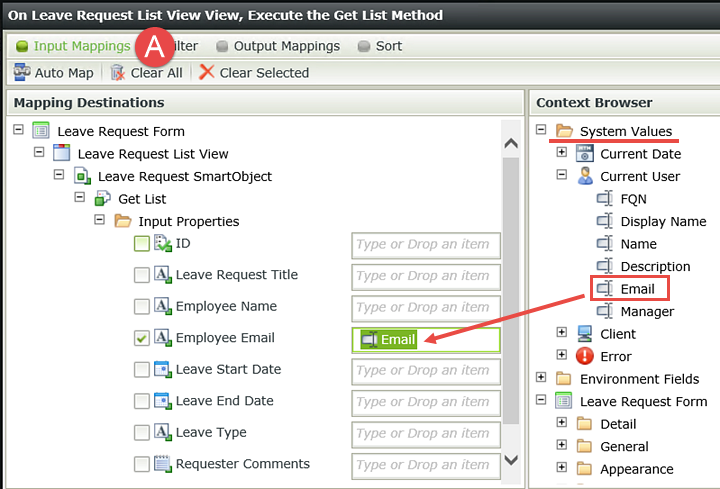Screen dimensions: 720x489
Task: Collapse the Leave Request SmartObject node
Action: point(59,174)
